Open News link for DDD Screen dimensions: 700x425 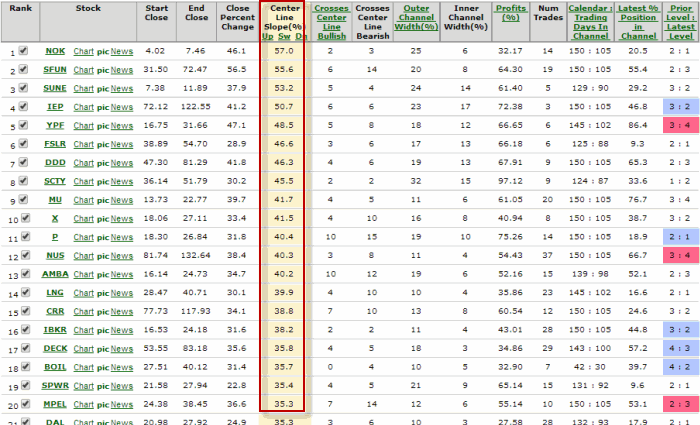pos(122,163)
